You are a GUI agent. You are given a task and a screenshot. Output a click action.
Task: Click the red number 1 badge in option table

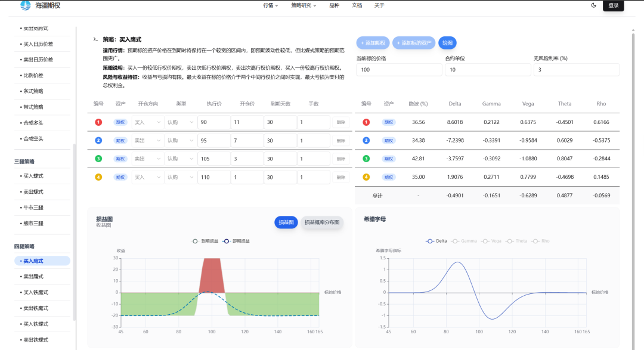[98, 122]
